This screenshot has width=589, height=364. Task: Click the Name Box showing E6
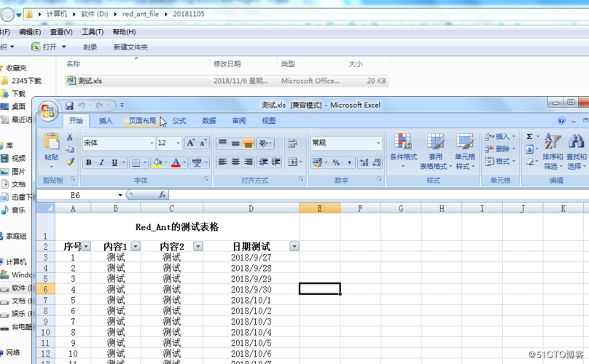point(77,195)
